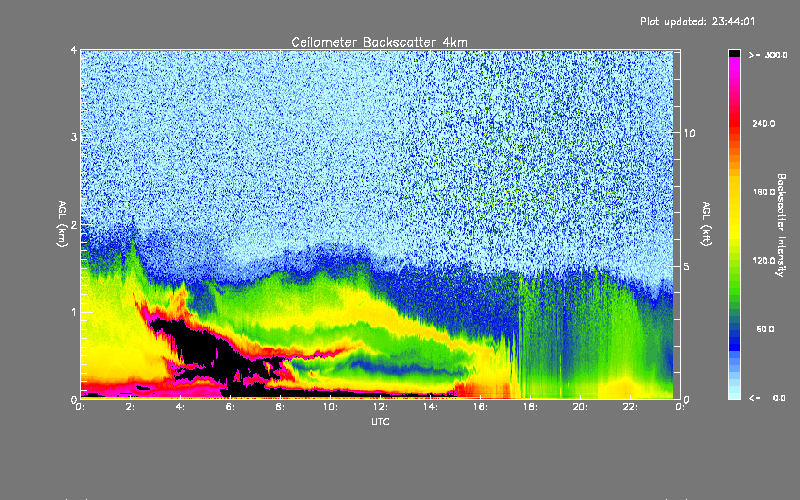The image size is (800, 500).
Task: Select the 'Ceilometer Backscatter 4km' plot title
Action: [379, 42]
